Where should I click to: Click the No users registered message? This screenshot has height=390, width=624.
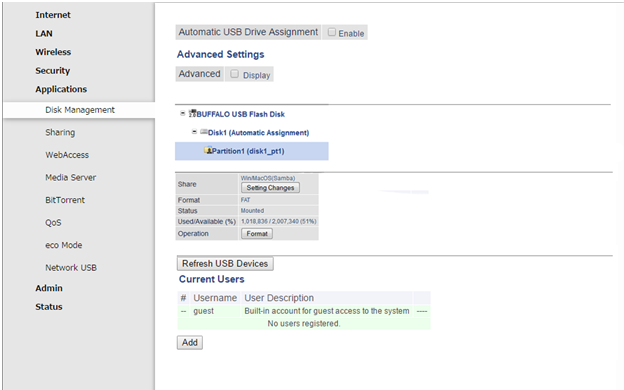tap(304, 324)
